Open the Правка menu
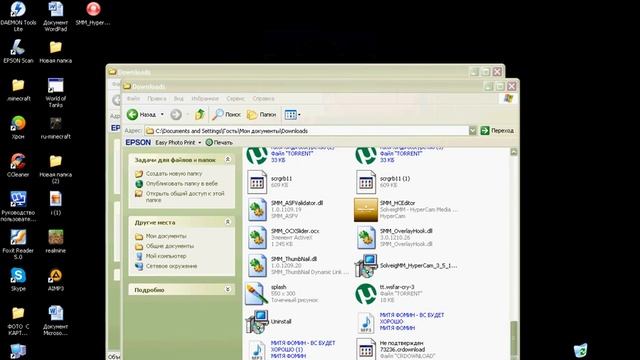 coord(157,99)
